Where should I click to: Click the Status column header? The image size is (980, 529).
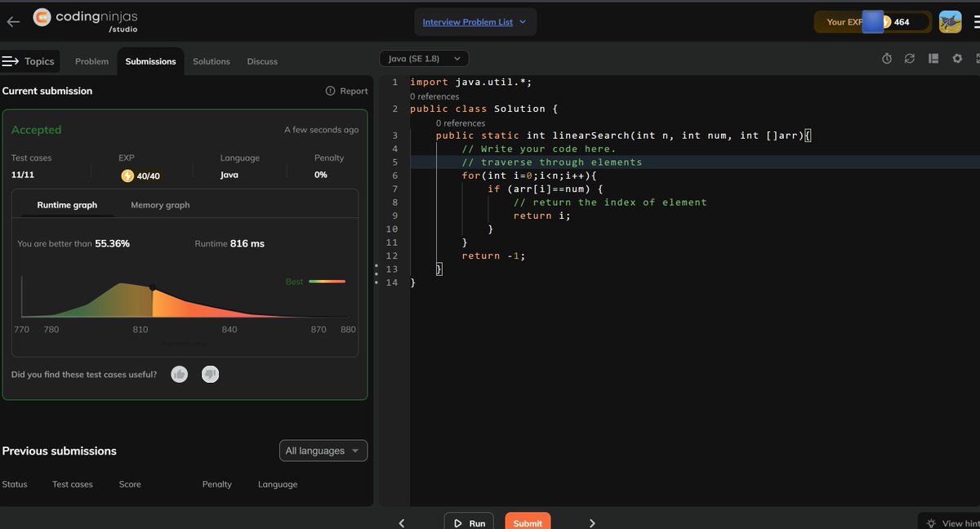[x=15, y=484]
